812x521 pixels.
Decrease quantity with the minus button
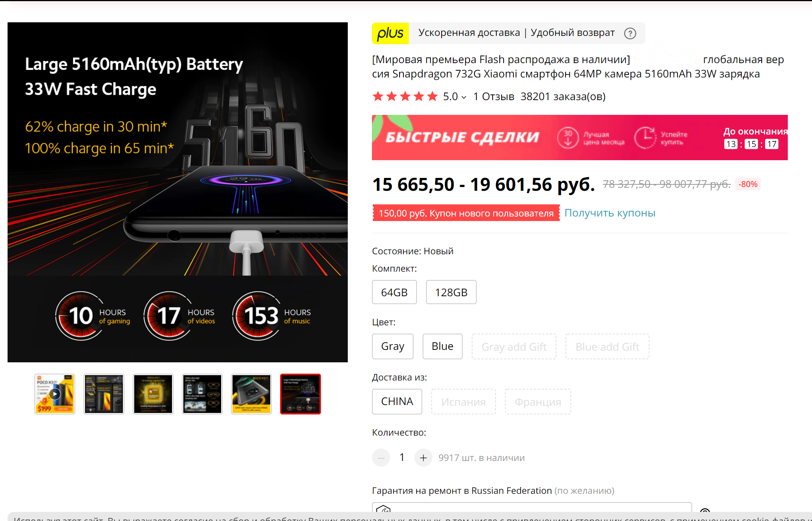(x=381, y=458)
